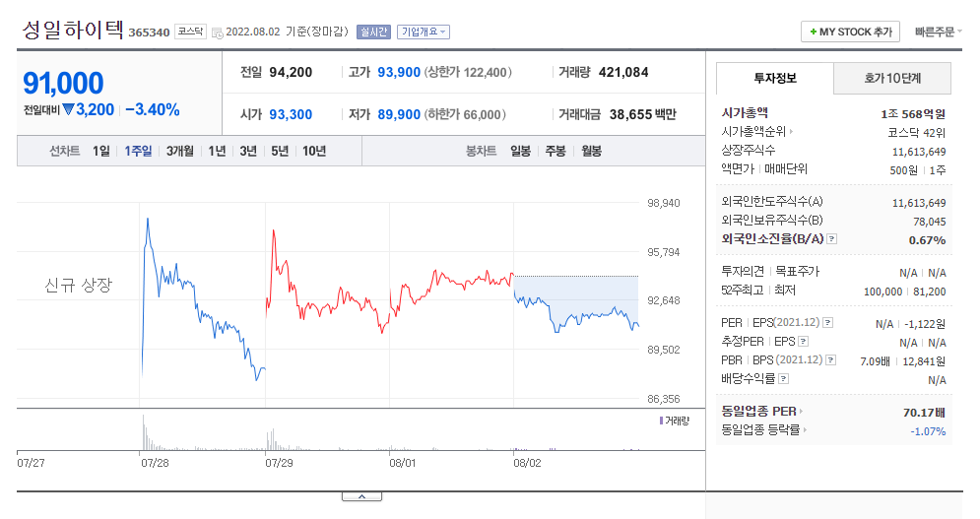Select the 3년 line chart period
This screenshot has height=519, width=980.
click(x=248, y=152)
